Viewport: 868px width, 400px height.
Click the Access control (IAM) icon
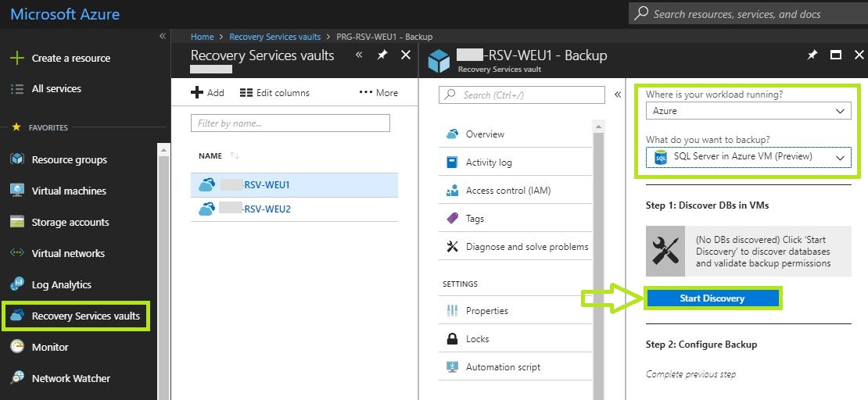coord(452,191)
